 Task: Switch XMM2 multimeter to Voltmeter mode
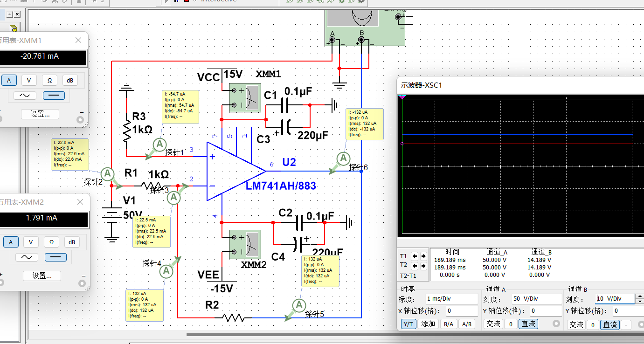(31, 242)
